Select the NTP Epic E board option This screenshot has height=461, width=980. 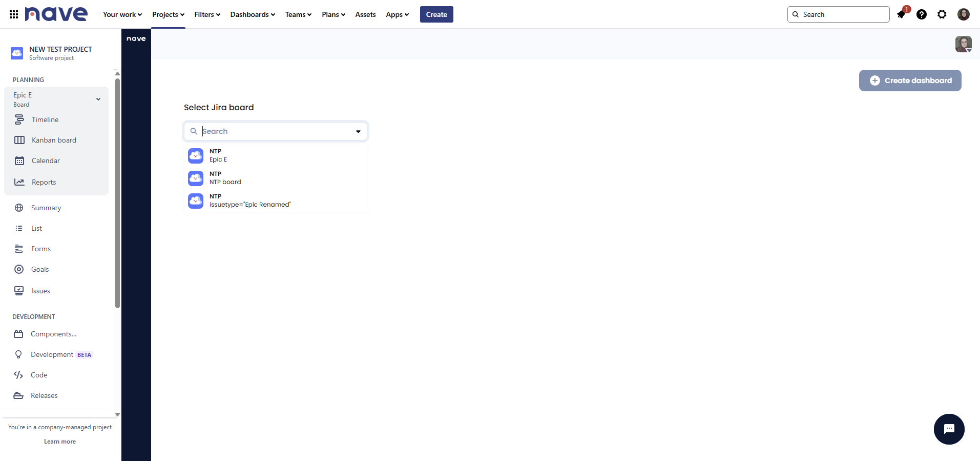tap(276, 155)
